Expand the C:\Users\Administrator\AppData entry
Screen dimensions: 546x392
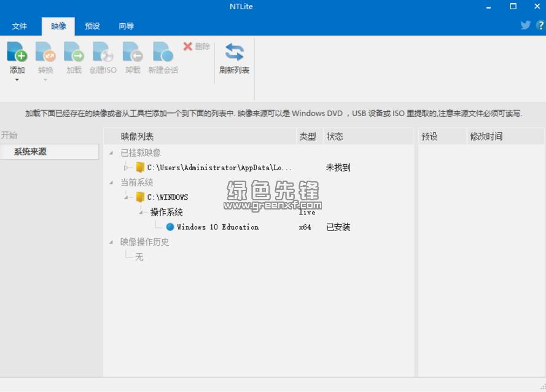(x=126, y=168)
